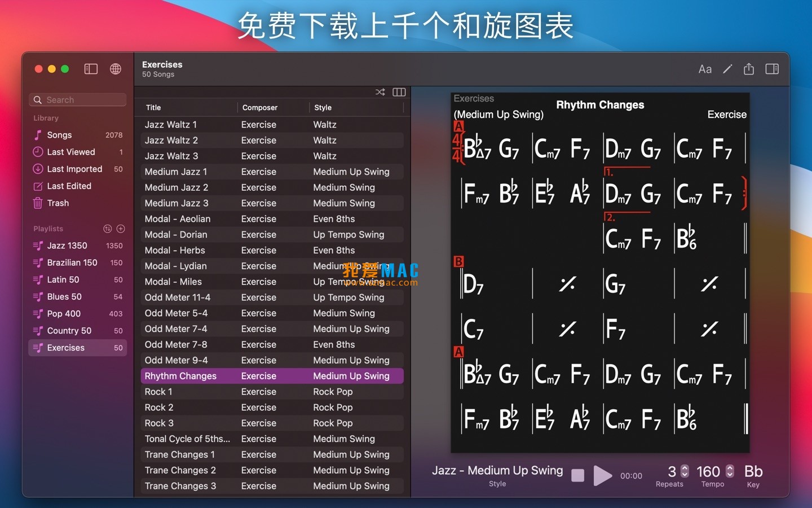Image resolution: width=812 pixels, height=508 pixels.
Task: Increase the Repeats value stepper
Action: click(685, 468)
